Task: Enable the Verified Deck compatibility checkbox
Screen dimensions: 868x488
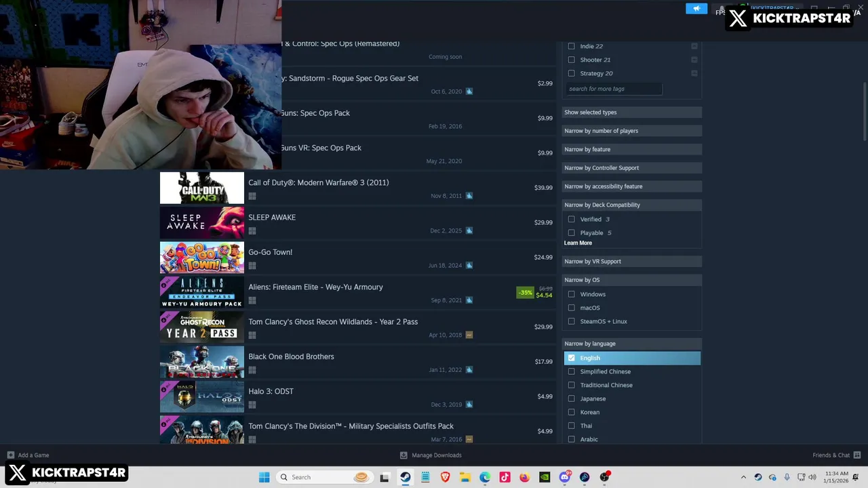Action: 571,219
